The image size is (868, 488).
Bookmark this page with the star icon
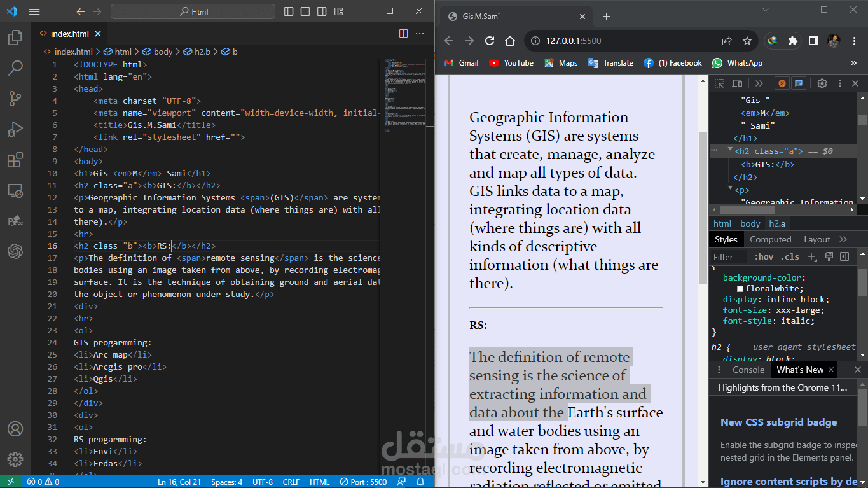pos(747,41)
